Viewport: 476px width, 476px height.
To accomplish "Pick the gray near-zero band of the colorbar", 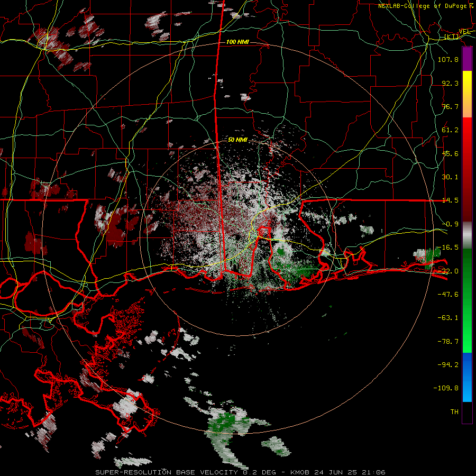I will pyautogui.click(x=467, y=235).
